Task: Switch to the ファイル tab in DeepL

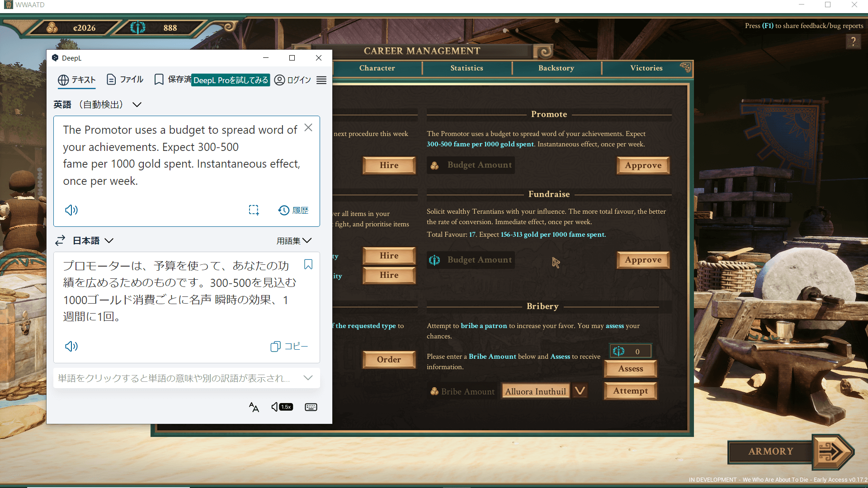Action: click(124, 79)
